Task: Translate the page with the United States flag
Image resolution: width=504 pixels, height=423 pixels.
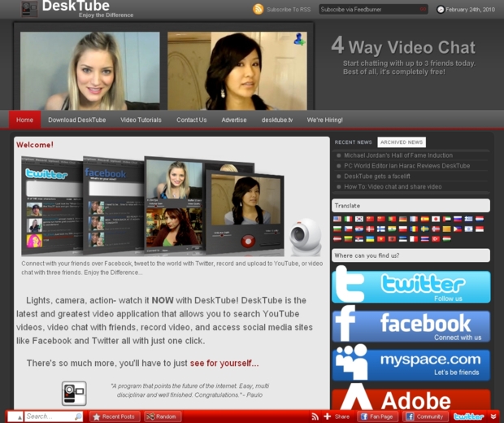Action: (337, 219)
